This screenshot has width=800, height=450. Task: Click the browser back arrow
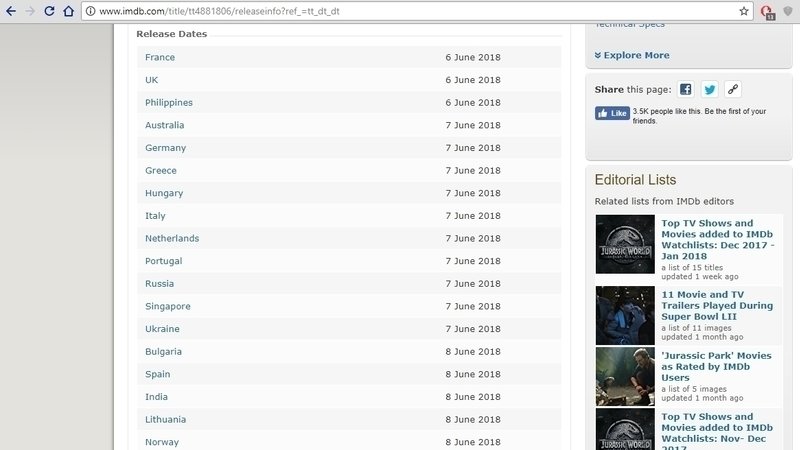click(10, 11)
